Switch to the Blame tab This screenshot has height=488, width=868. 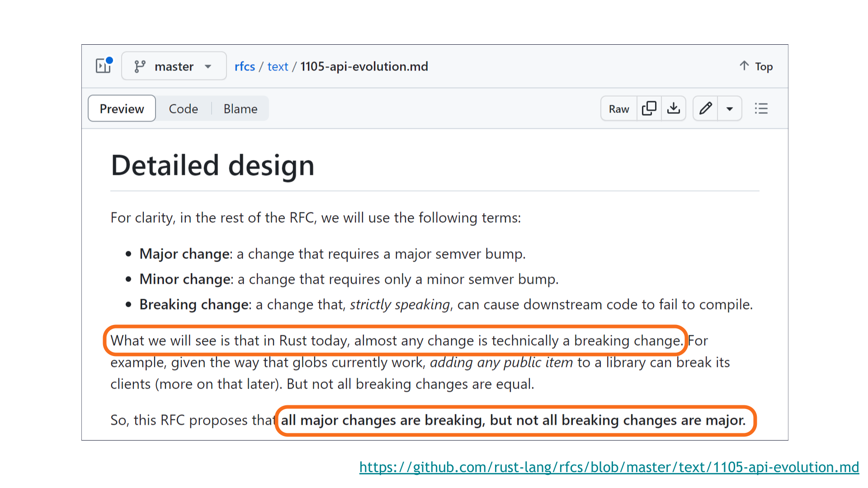240,108
